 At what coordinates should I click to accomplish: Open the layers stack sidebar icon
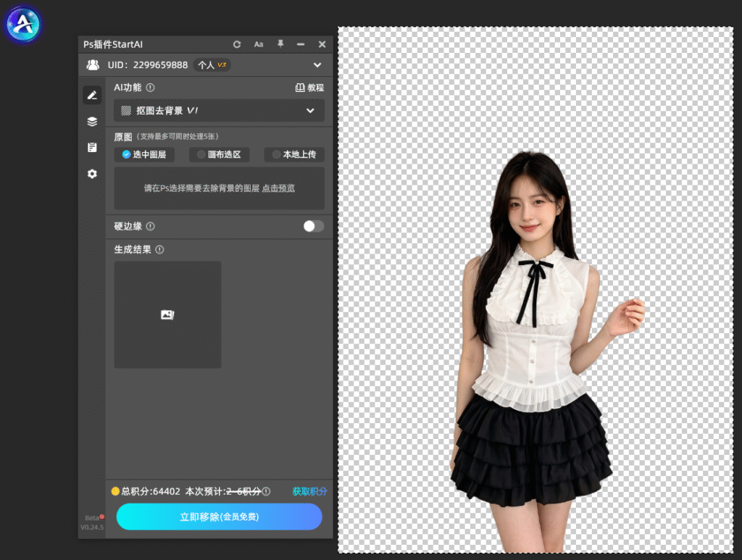(x=92, y=122)
